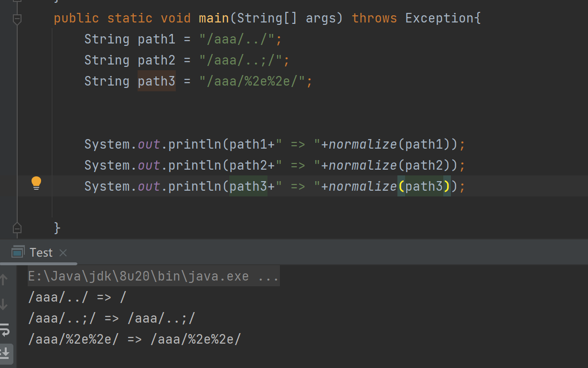588x368 pixels.
Task: Click normalize call in the path3 println line
Action: pyautogui.click(x=363, y=186)
